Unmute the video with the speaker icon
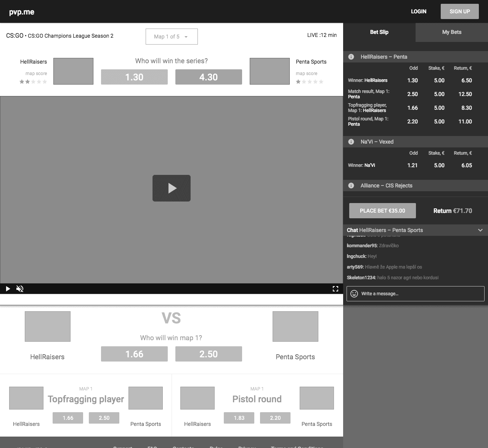 [20, 289]
